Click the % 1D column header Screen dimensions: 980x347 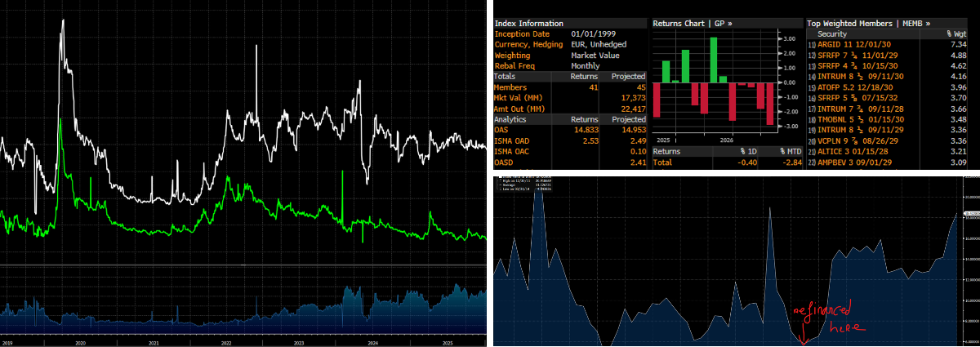click(x=749, y=152)
